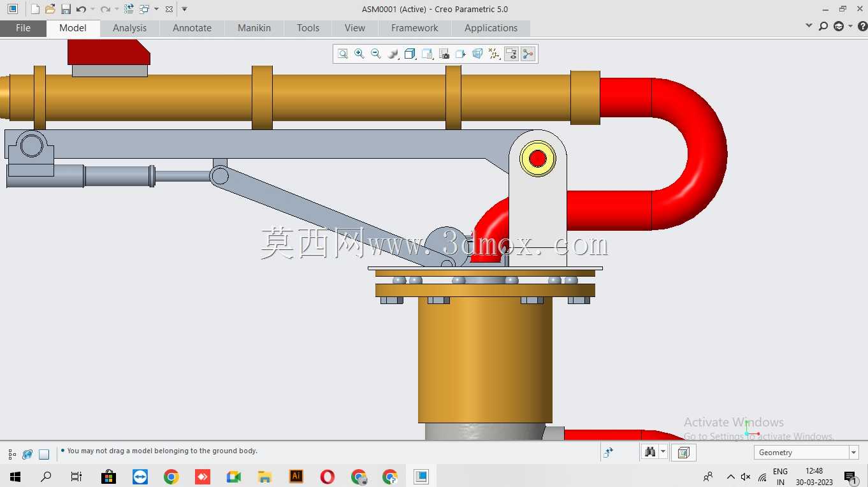Screen dimensions: 868x487
Task: Customize the Quick Access Toolbar dropdown
Action: tap(184, 9)
